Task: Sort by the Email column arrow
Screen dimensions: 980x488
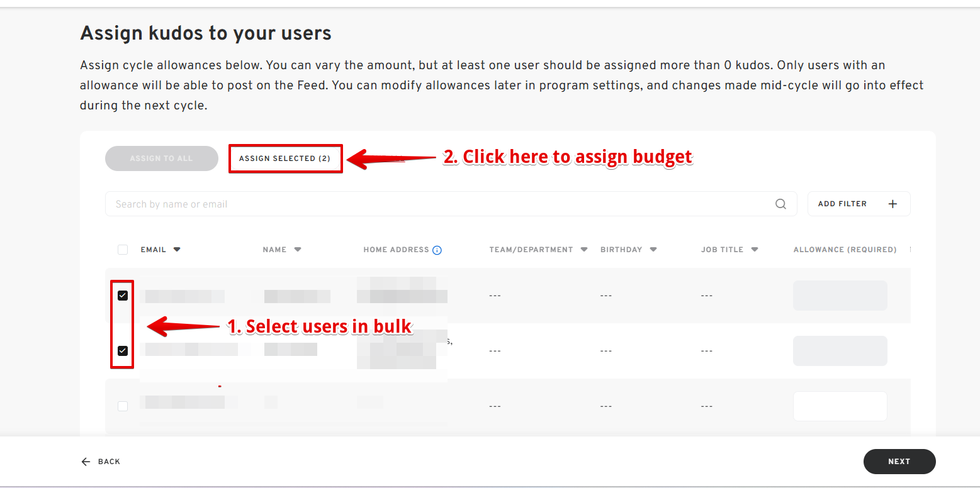Action: [177, 250]
